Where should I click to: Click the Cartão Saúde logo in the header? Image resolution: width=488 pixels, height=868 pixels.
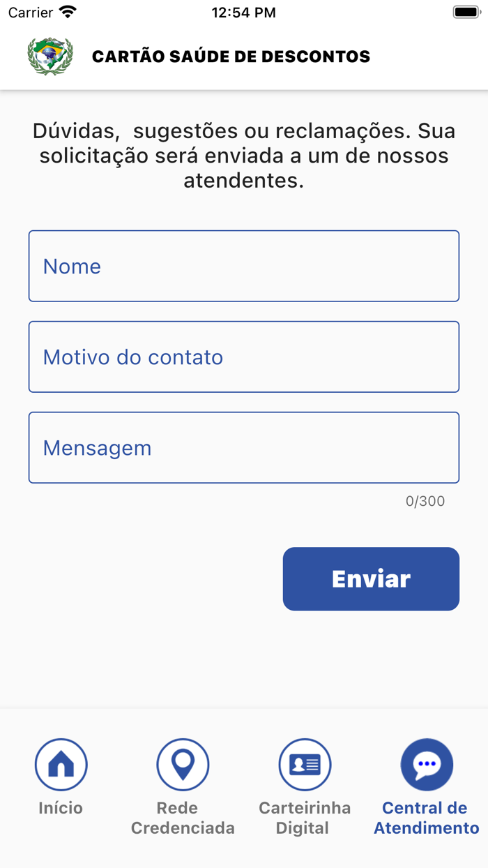coord(49,56)
